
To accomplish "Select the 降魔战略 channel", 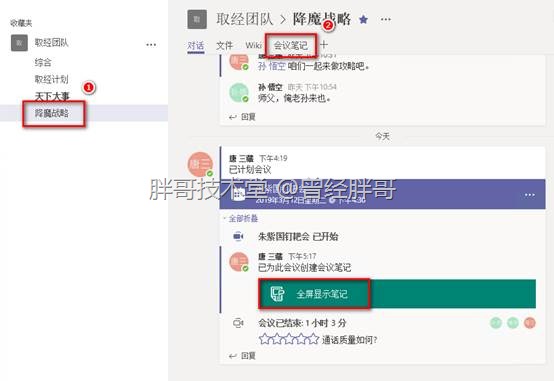I will pyautogui.click(x=52, y=113).
